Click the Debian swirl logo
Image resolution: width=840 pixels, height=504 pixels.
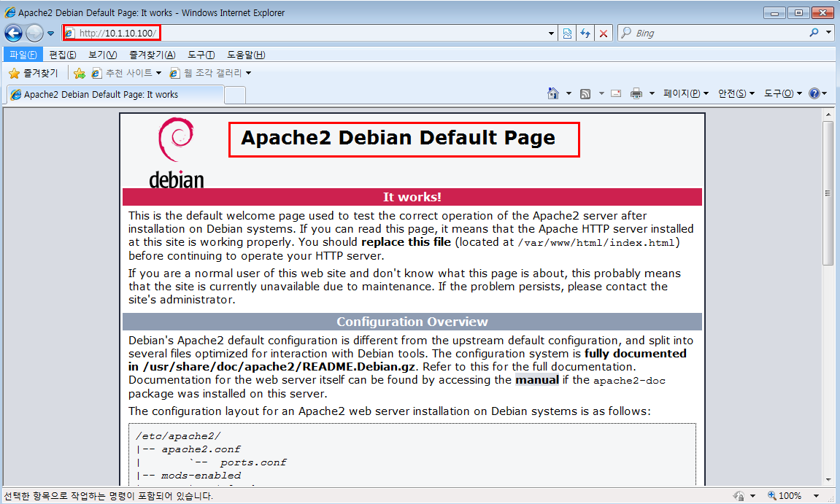coord(177,139)
